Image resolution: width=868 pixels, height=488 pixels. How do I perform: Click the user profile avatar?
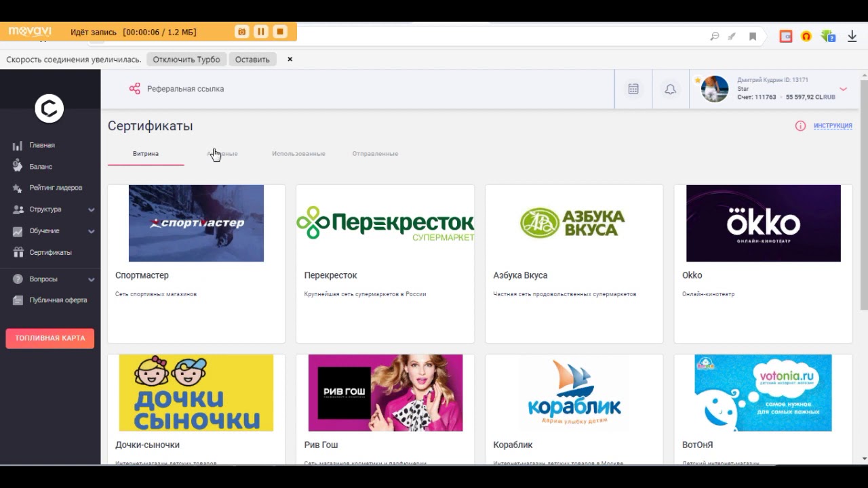(715, 89)
